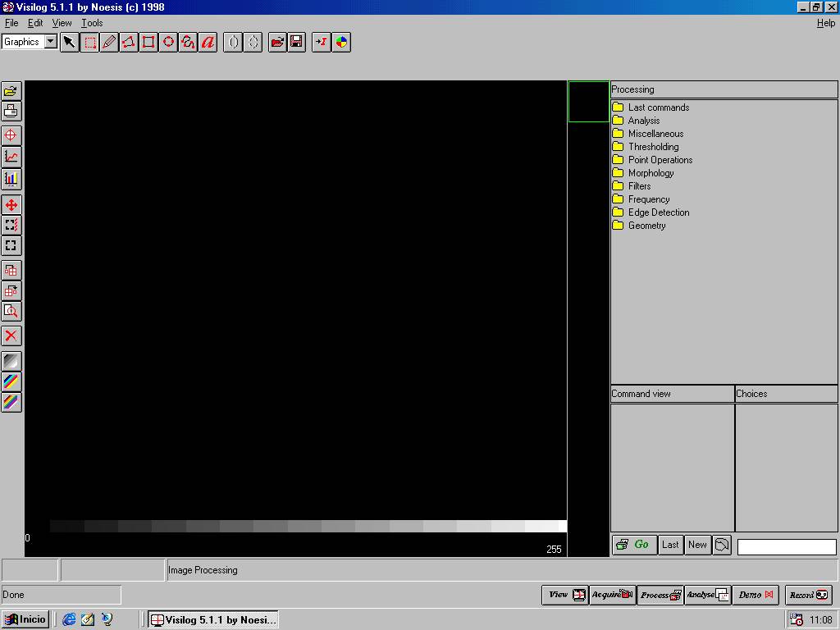The image size is (840, 630).
Task: Select the arrow pointer tool
Action: coord(70,42)
